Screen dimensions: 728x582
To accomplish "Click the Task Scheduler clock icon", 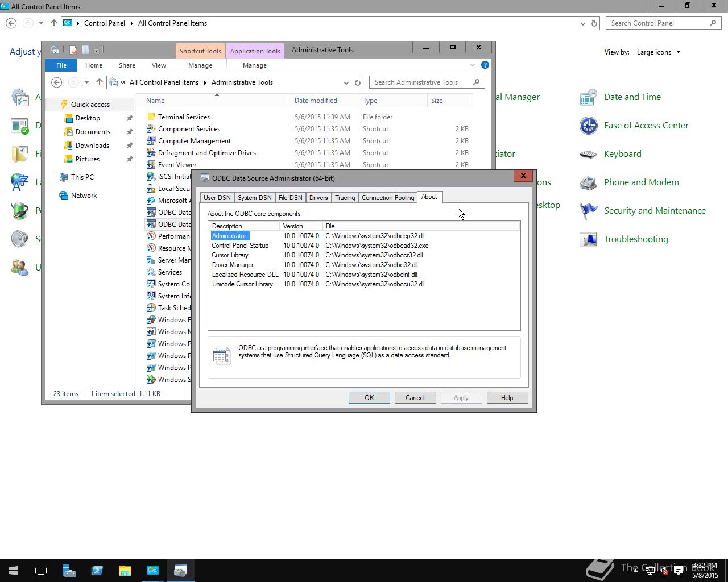I will 151,307.
